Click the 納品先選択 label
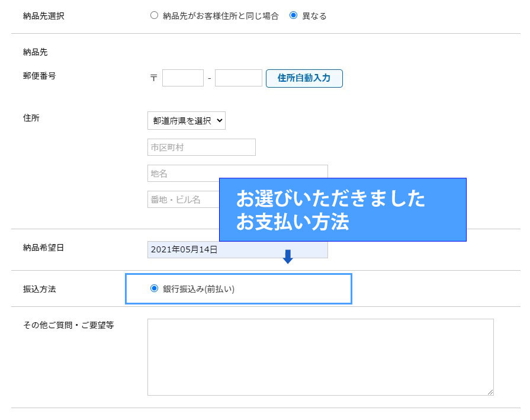 (x=43, y=16)
